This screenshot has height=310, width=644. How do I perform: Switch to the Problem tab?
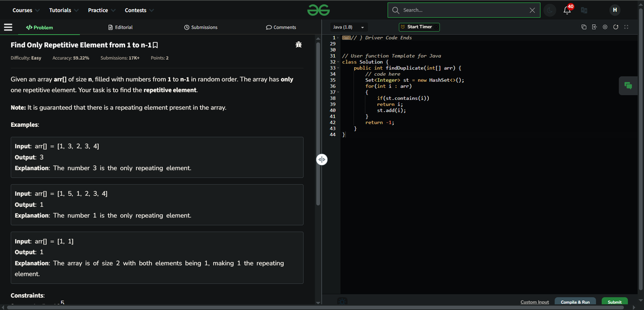pos(40,27)
